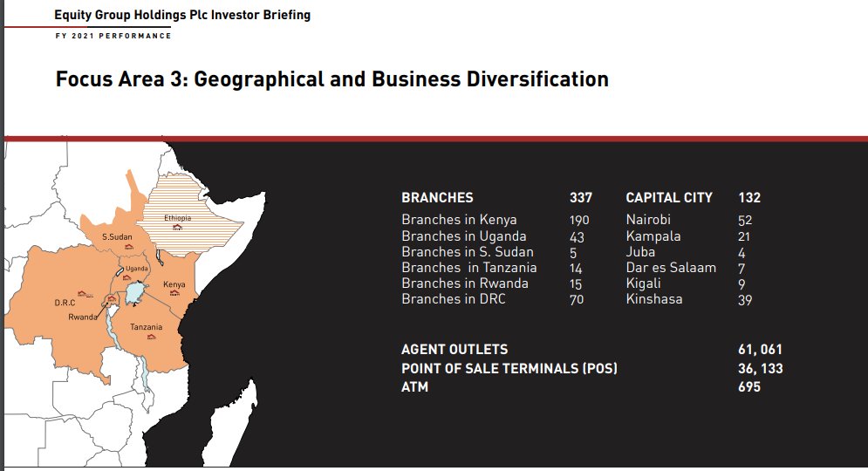
Task: Click the 'FY 2021 PERFORMANCE' subtitle
Action: [x=113, y=36]
